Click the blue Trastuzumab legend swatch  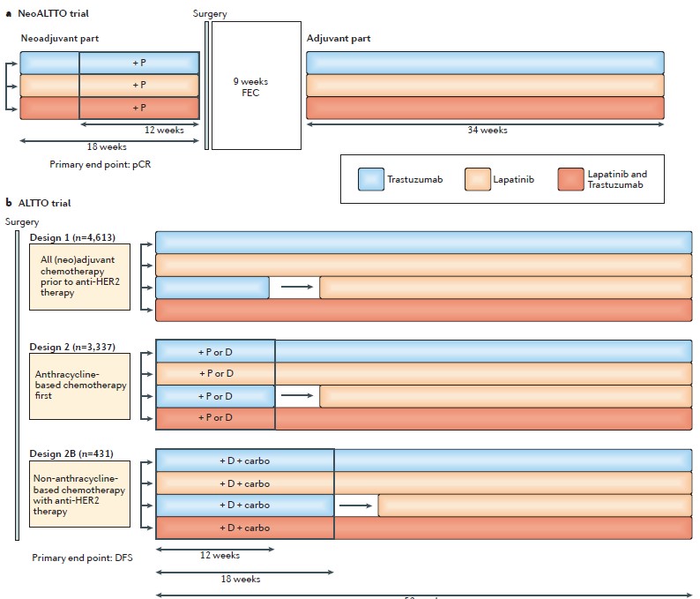pos(371,179)
